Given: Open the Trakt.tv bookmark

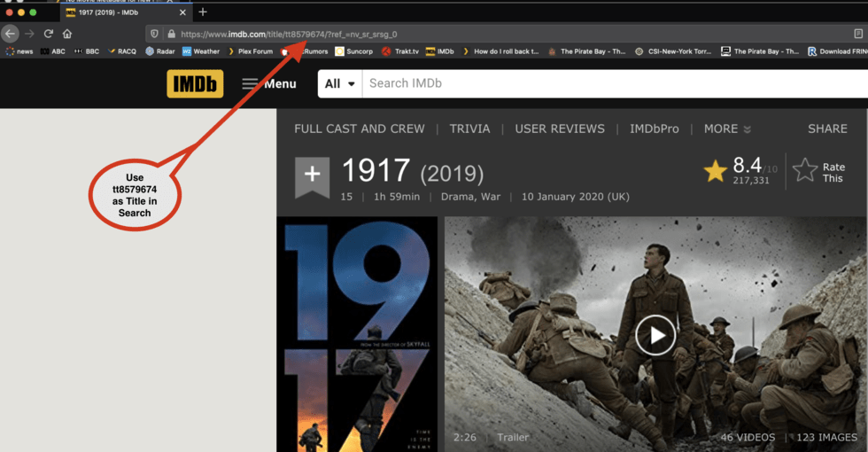Looking at the screenshot, I should 400,51.
